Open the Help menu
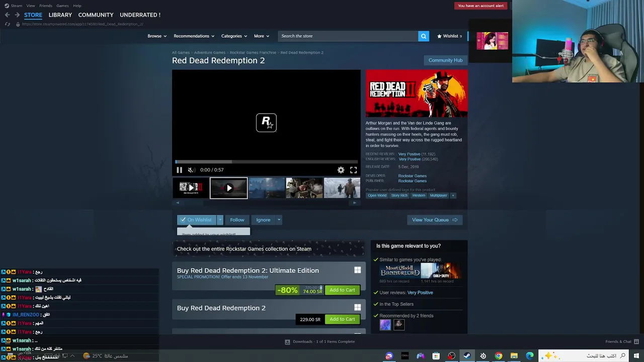The height and width of the screenshot is (362, 644). click(77, 6)
